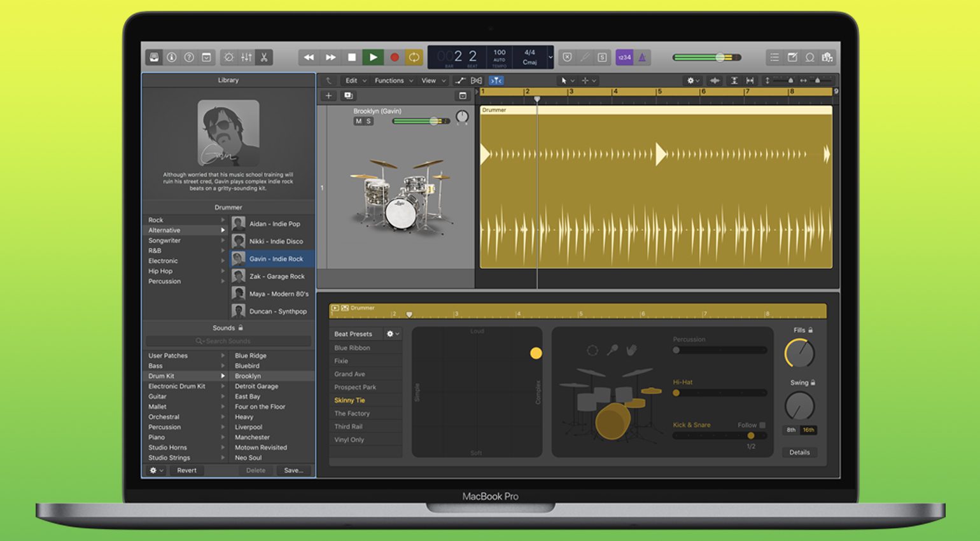This screenshot has height=541, width=980.
Task: Click the Replace mode X button
Action: click(567, 57)
